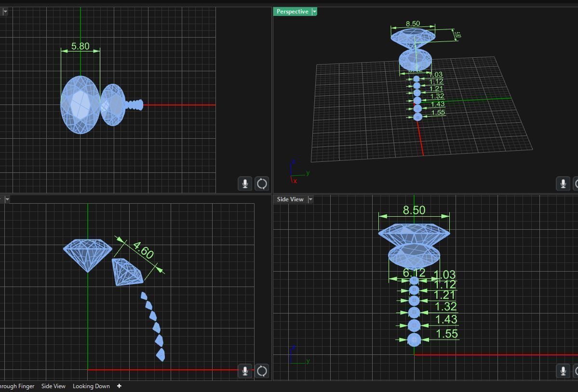Select the row of tiny stones on the red axis
Viewport: 578px width, 392px height.
click(134, 105)
